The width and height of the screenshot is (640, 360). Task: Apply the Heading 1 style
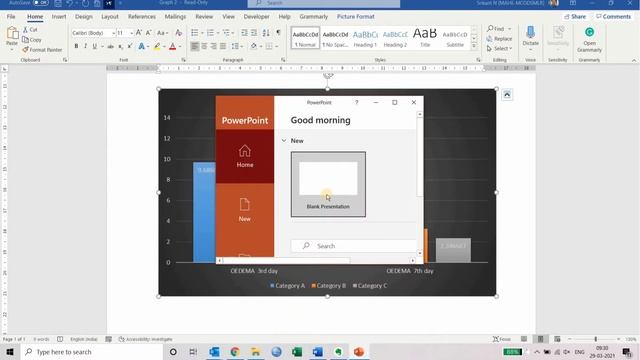[365, 38]
